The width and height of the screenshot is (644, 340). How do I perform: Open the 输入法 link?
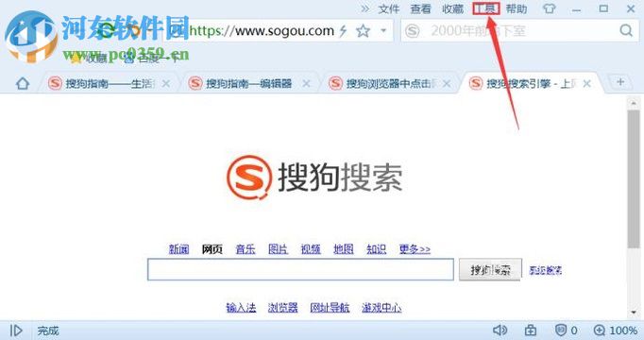241,307
